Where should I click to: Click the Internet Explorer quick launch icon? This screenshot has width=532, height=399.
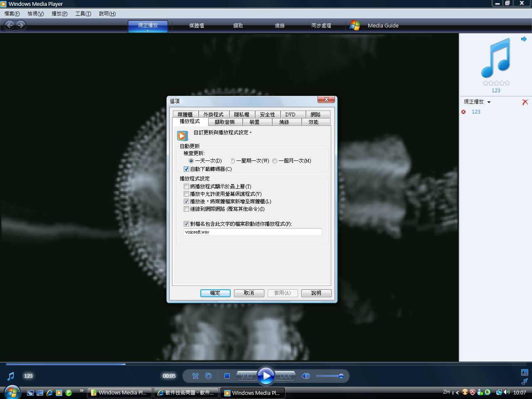click(x=49, y=392)
